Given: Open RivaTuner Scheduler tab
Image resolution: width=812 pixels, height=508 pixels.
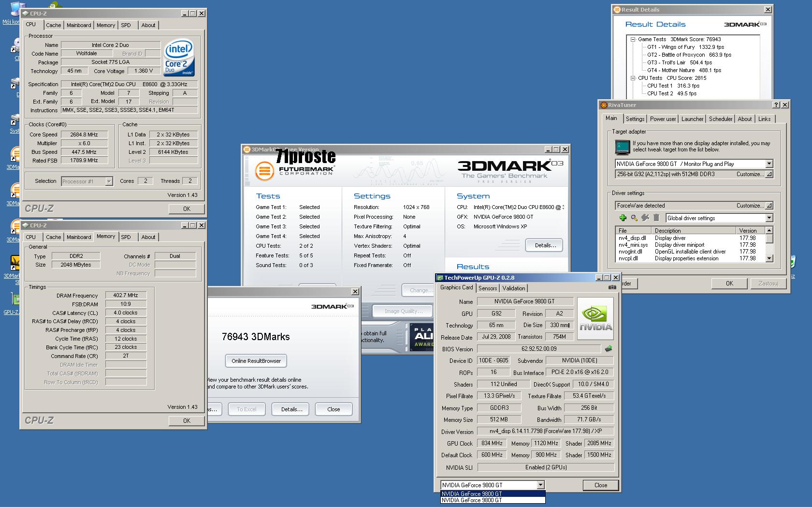Looking at the screenshot, I should click(x=721, y=119).
